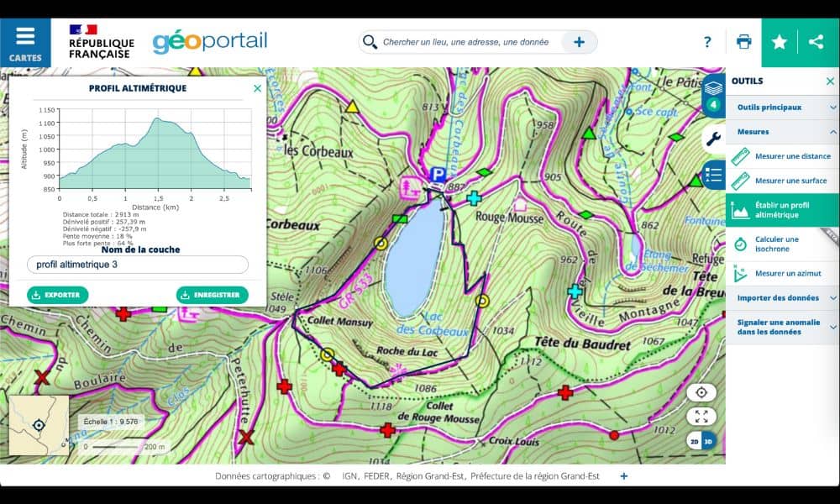Expand advanced search with plus button
The width and height of the screenshot is (840, 504).
tap(579, 42)
